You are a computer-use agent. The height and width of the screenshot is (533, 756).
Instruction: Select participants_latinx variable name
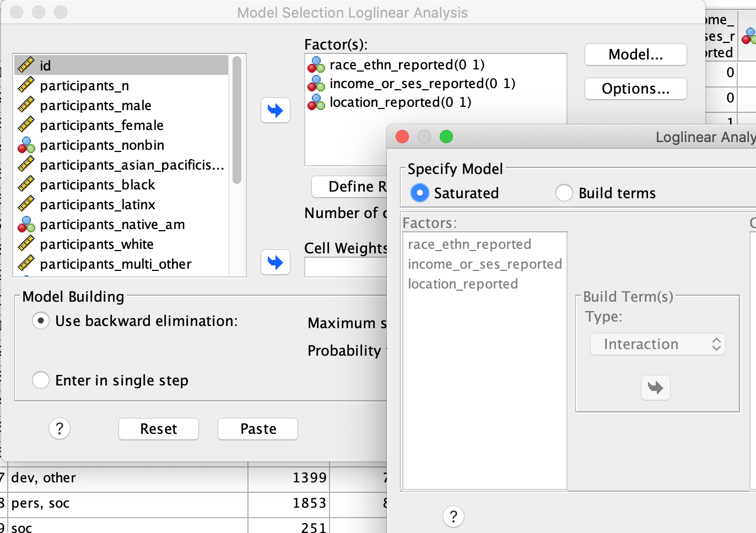[98, 204]
